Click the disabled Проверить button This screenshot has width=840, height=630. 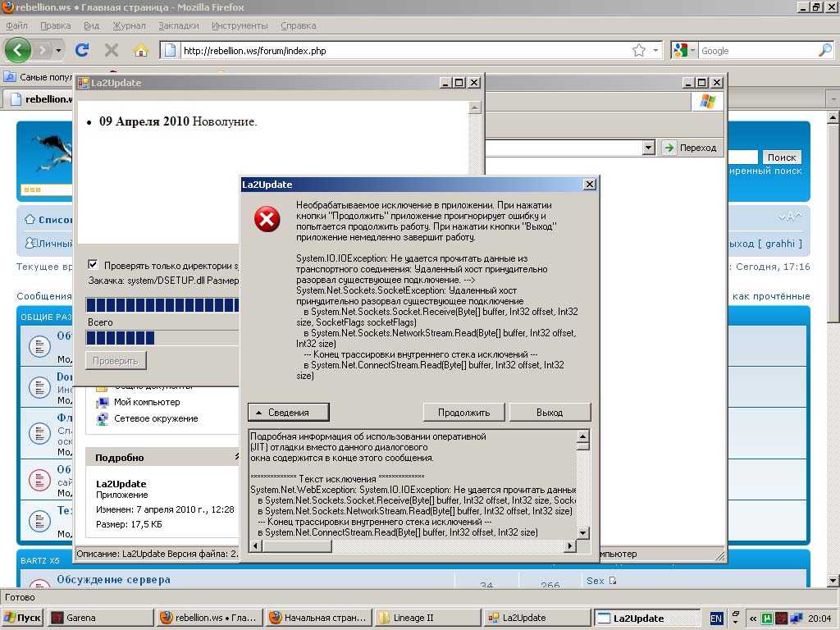116,361
